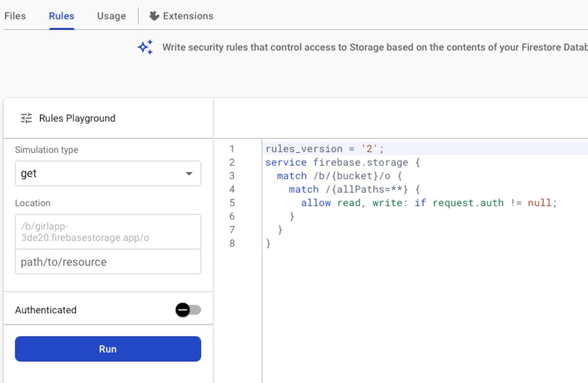The width and height of the screenshot is (588, 383).
Task: Click the 'request.auth' text in the rule
Action: pos(468,203)
